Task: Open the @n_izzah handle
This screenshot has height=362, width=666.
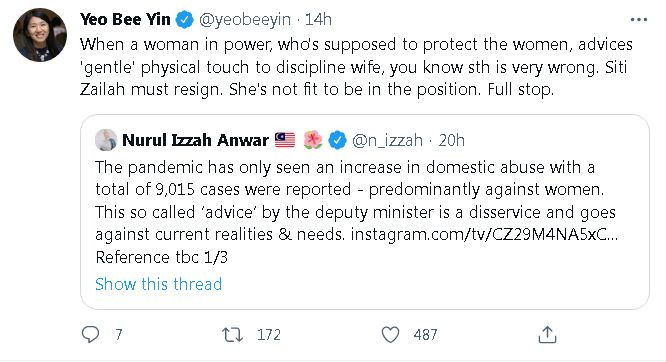Action: click(x=387, y=140)
